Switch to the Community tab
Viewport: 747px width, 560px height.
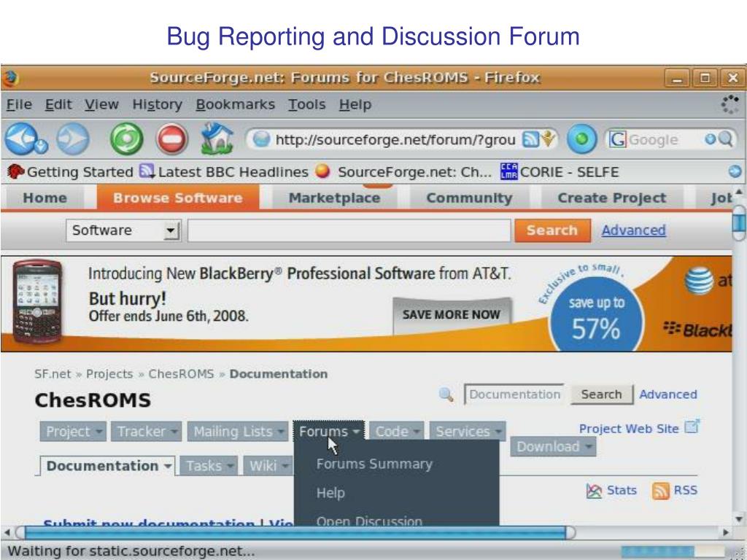pos(469,198)
